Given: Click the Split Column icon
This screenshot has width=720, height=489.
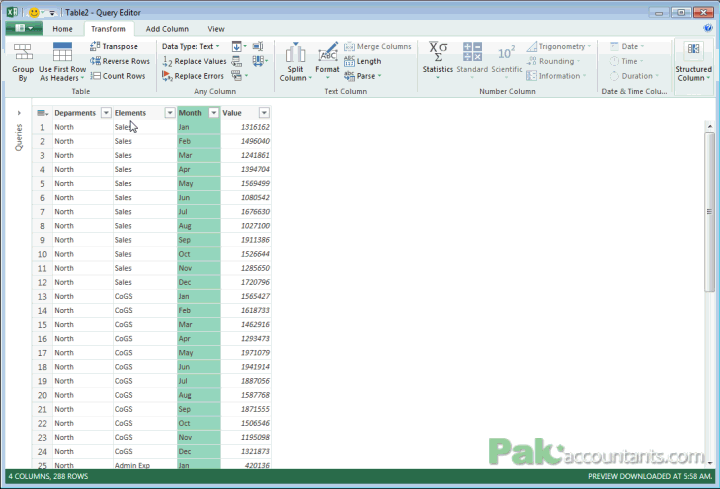Looking at the screenshot, I should (x=295, y=52).
